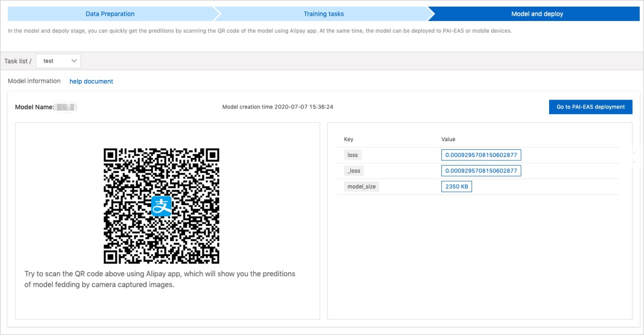Select the _loss value field
The image size is (644, 335).
481,171
